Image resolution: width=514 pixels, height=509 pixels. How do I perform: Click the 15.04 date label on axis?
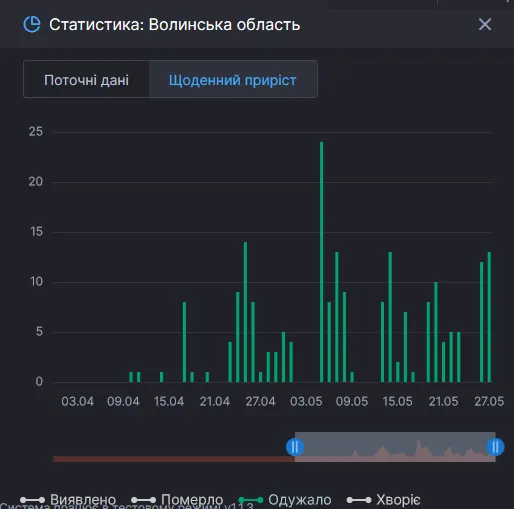169,401
